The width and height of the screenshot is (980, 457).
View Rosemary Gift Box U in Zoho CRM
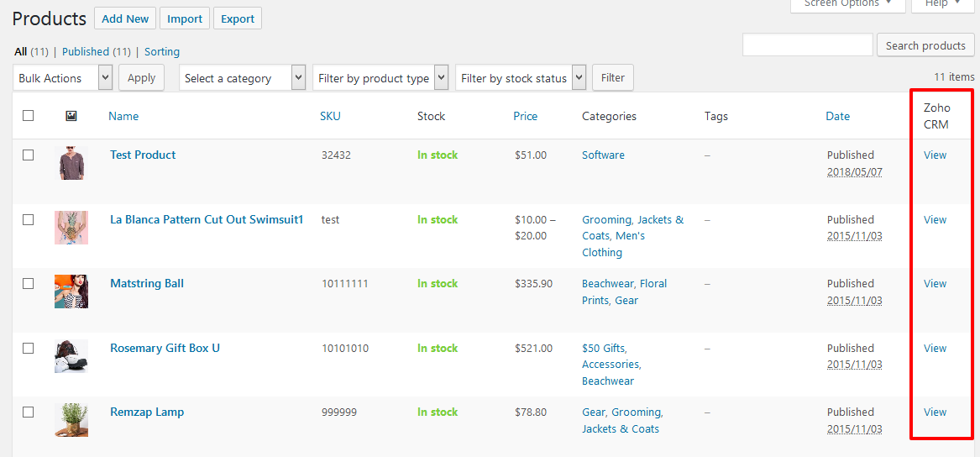(935, 349)
